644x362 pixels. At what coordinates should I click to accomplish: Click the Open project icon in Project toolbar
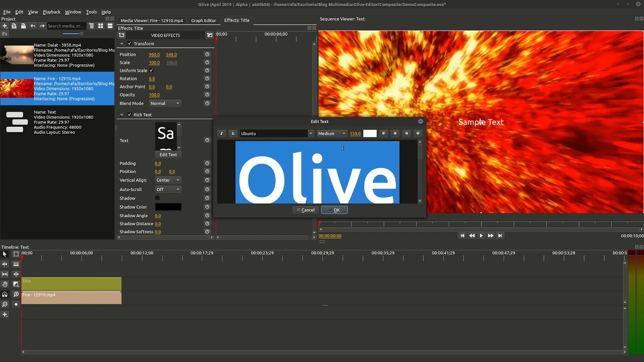[14, 26]
